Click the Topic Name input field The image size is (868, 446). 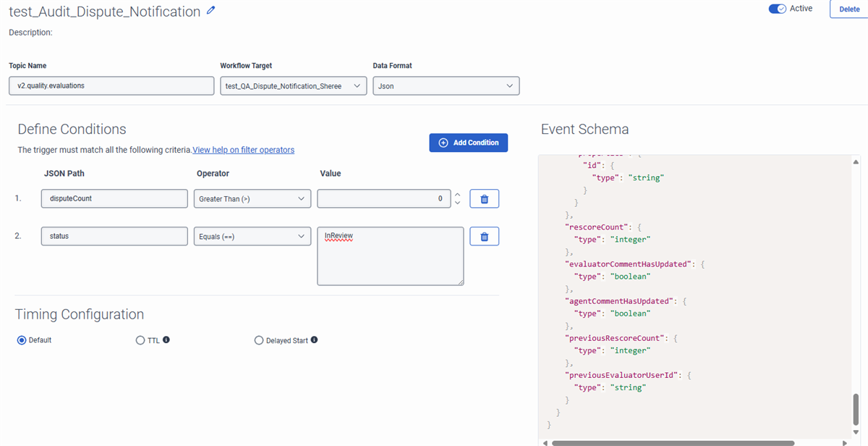pyautogui.click(x=111, y=86)
